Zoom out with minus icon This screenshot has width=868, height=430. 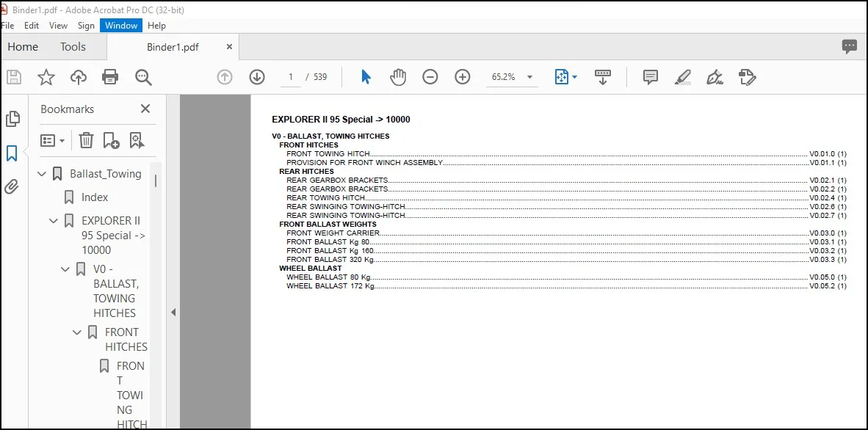pyautogui.click(x=430, y=77)
